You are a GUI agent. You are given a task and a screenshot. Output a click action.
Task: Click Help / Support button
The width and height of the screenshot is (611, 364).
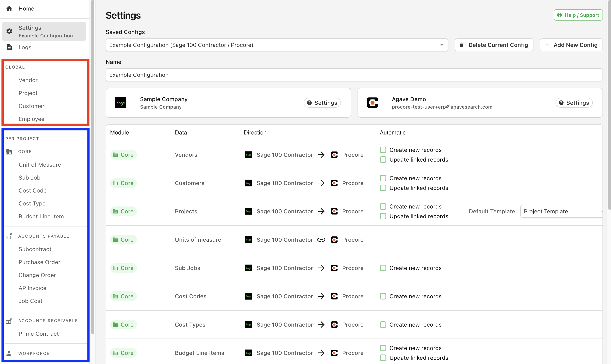tap(578, 15)
